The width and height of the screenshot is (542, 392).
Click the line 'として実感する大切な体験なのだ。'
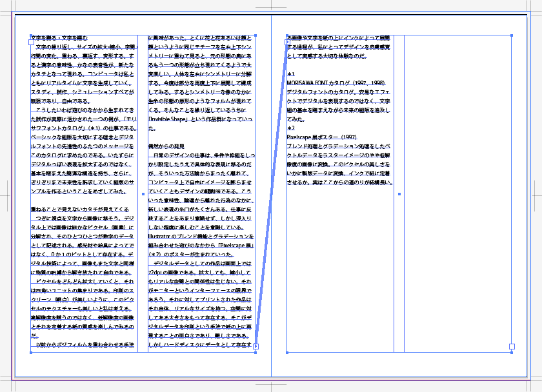[327, 56]
